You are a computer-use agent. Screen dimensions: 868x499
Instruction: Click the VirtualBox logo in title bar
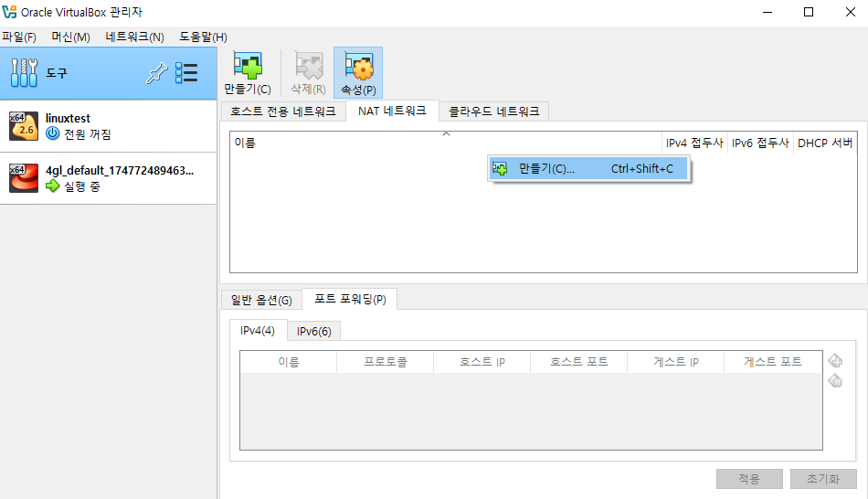(9, 12)
